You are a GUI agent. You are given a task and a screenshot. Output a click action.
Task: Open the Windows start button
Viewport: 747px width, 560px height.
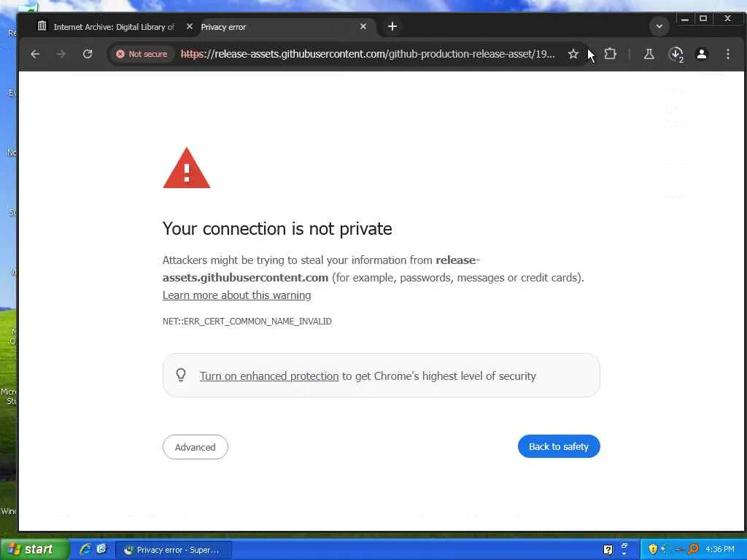tap(34, 550)
